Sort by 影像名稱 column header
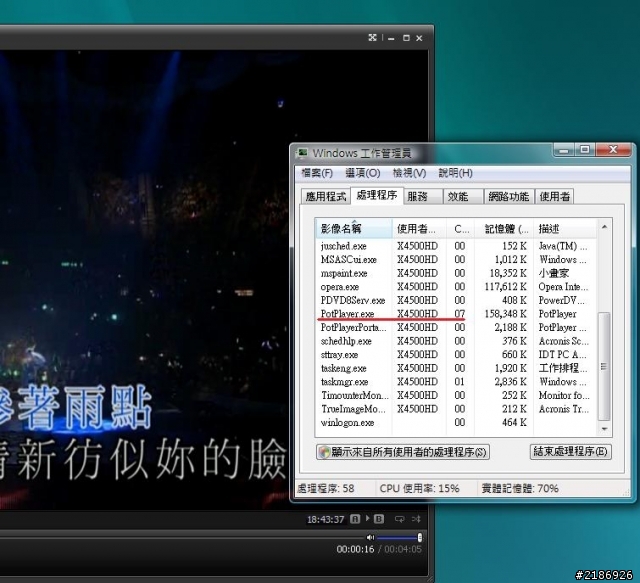640x583 pixels. [x=353, y=229]
